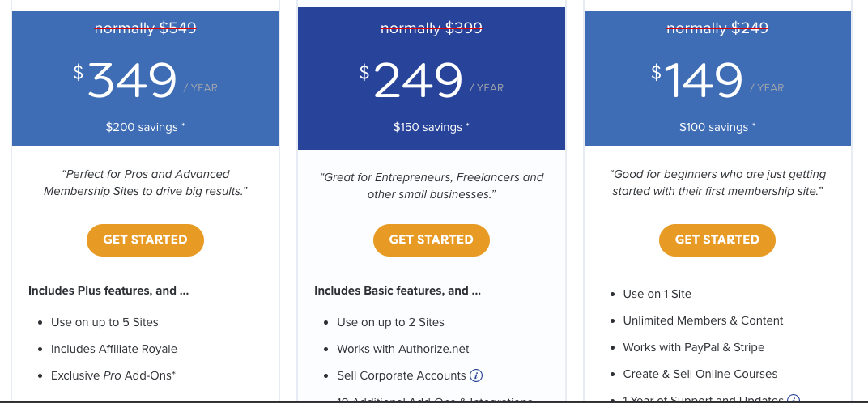Select the $100 savings note
This screenshot has width=868, height=403.
[717, 127]
